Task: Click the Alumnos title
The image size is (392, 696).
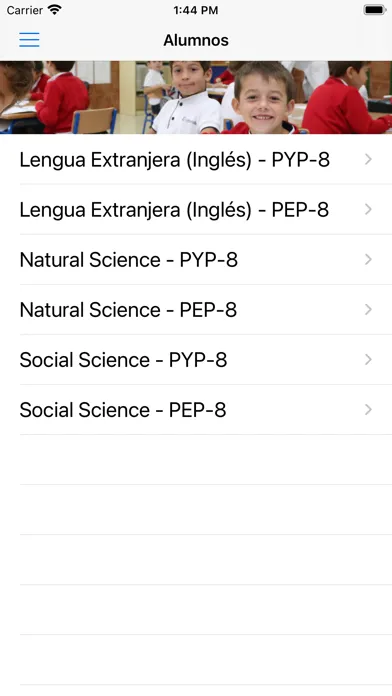Action: (196, 40)
